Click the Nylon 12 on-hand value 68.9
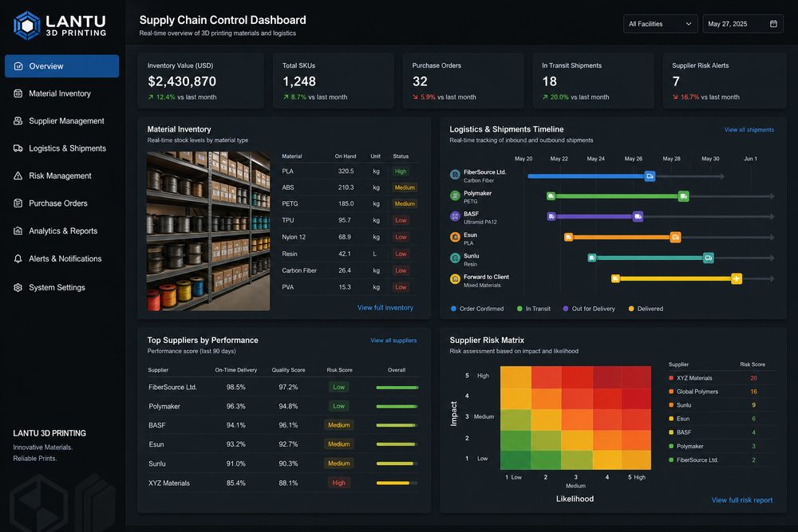Screen dimensions: 798x532 (345, 237)
